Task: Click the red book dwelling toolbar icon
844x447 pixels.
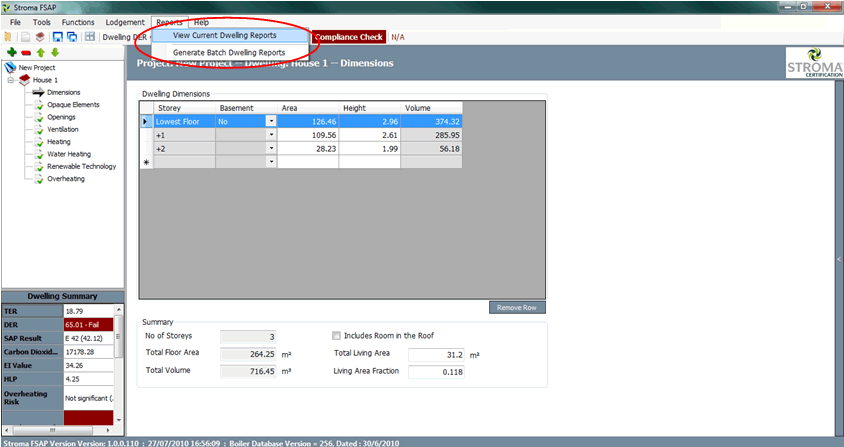Action: click(40, 37)
